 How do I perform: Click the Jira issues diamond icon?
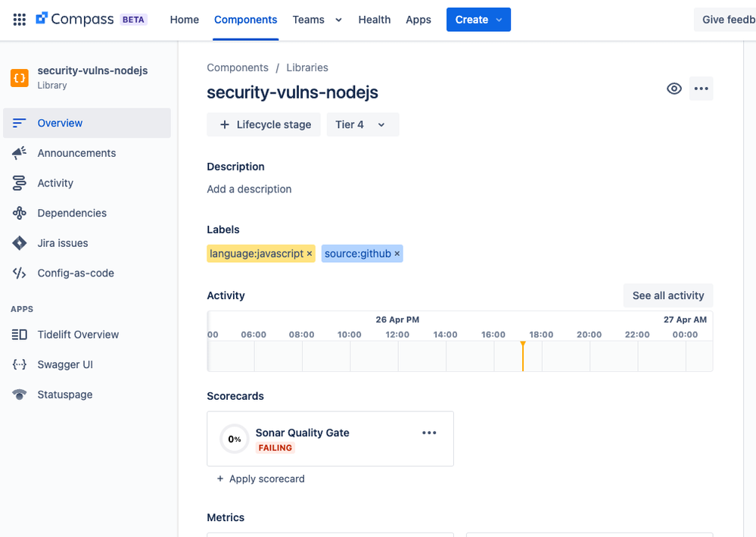(19, 242)
